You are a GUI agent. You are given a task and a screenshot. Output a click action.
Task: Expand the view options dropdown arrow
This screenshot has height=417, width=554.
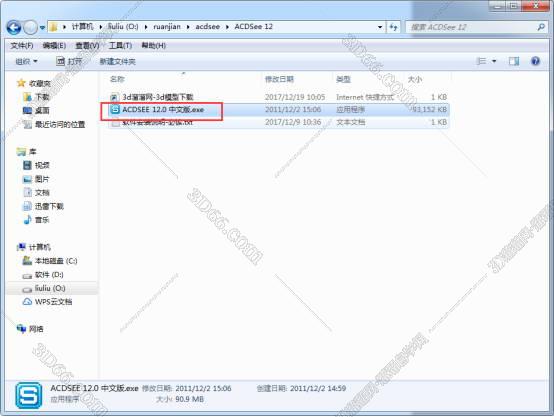[494, 61]
